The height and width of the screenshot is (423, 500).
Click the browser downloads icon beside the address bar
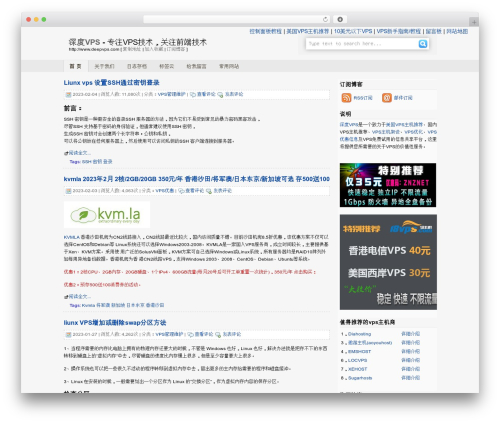340,19
